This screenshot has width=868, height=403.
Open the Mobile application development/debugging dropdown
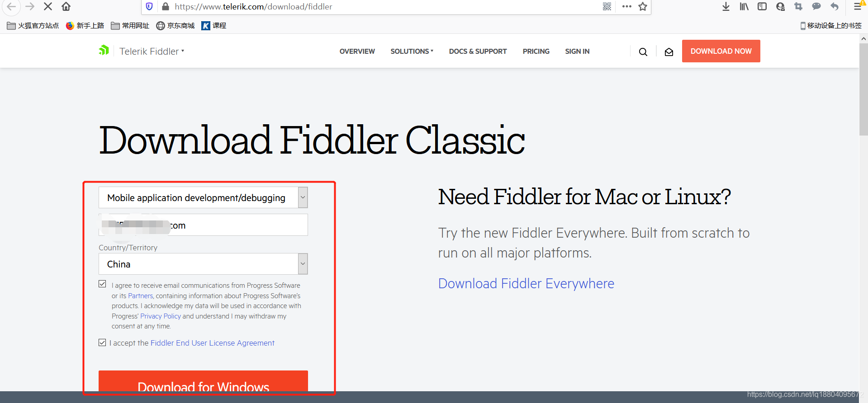pyautogui.click(x=203, y=197)
